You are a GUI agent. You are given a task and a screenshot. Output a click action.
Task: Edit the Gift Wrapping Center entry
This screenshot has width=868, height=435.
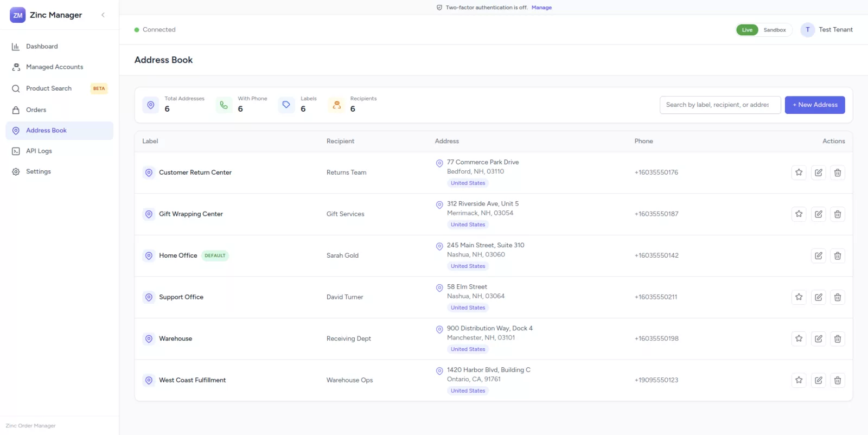(x=818, y=214)
